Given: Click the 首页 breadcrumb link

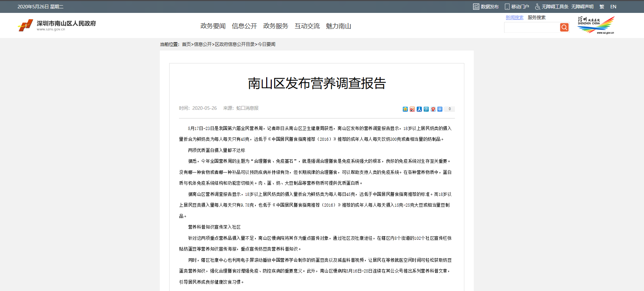Looking at the screenshot, I should (x=186, y=44).
